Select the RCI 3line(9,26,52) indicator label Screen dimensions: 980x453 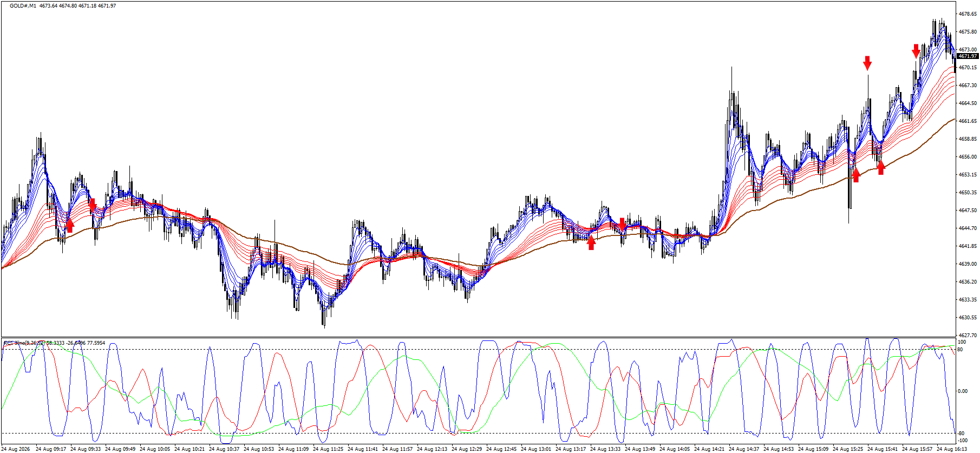coord(24,343)
